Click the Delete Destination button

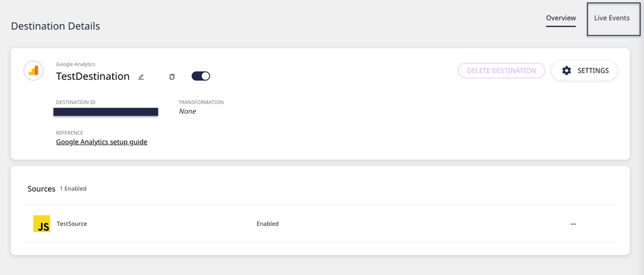click(501, 70)
